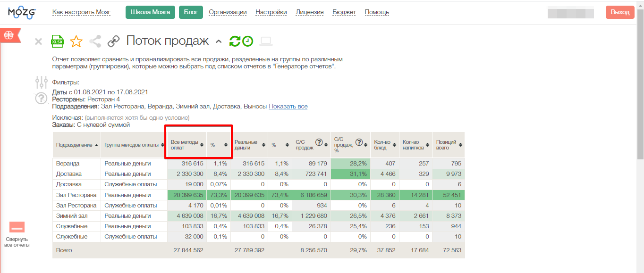Click the share icon next to report title
Image resolution: width=644 pixels, height=273 pixels.
(95, 41)
